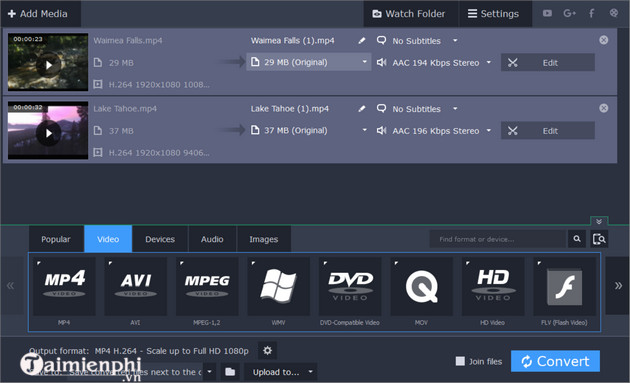Switch to the Images tab
Image resolution: width=630 pixels, height=383 pixels.
coord(264,239)
